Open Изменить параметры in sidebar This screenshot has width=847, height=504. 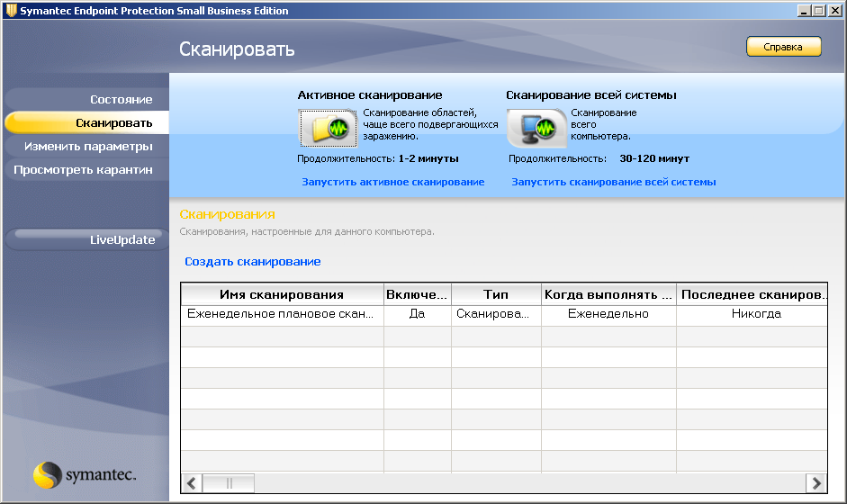[88, 147]
